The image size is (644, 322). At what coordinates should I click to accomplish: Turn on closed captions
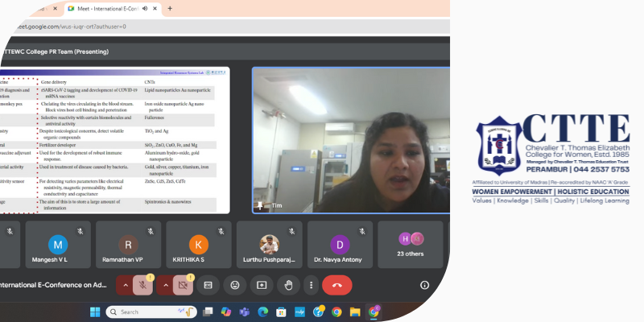pyautogui.click(x=208, y=285)
